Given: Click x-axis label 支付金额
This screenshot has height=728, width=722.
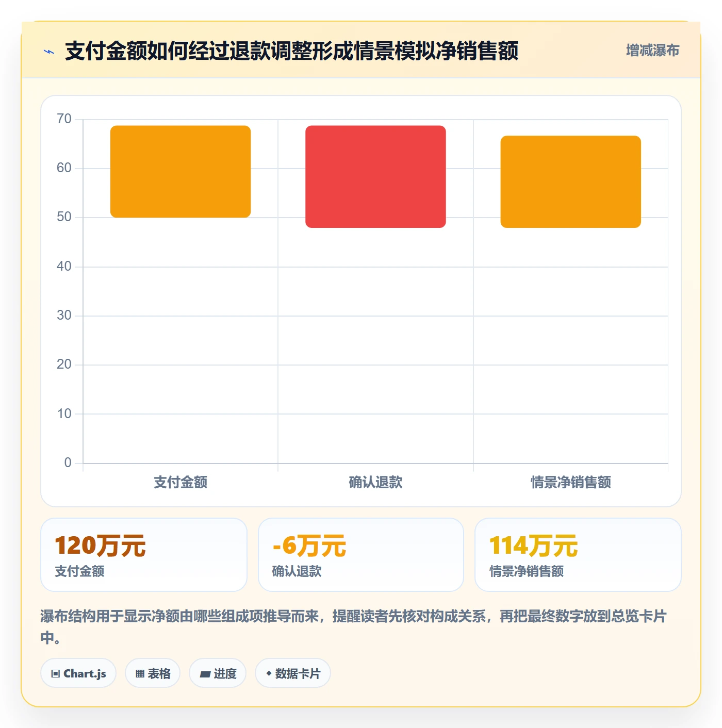Looking at the screenshot, I should pos(180,483).
